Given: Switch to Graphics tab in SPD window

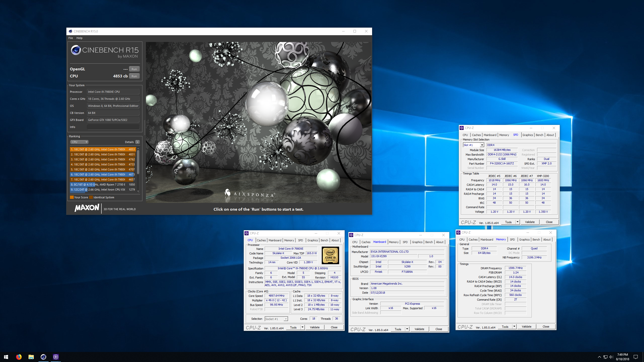Looking at the screenshot, I should (528, 135).
